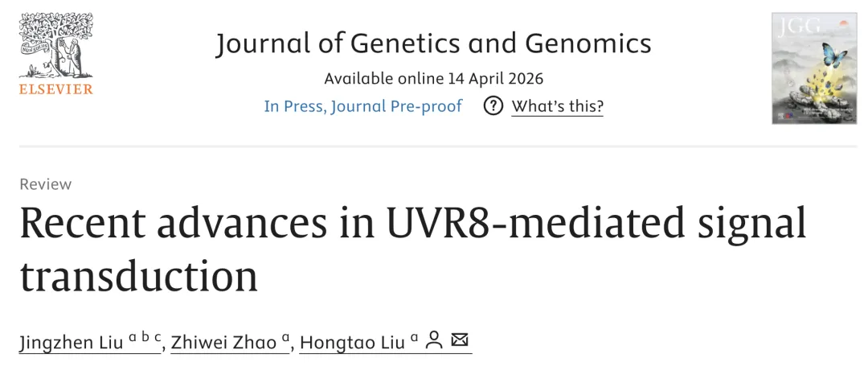Image resolution: width=868 pixels, height=379 pixels.
Task: Open author Zhiwei Zhao's details
Action: pyautogui.click(x=223, y=343)
